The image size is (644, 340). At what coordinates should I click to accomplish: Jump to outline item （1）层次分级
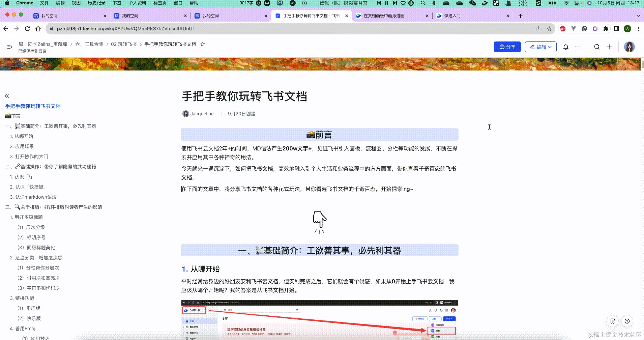31,227
